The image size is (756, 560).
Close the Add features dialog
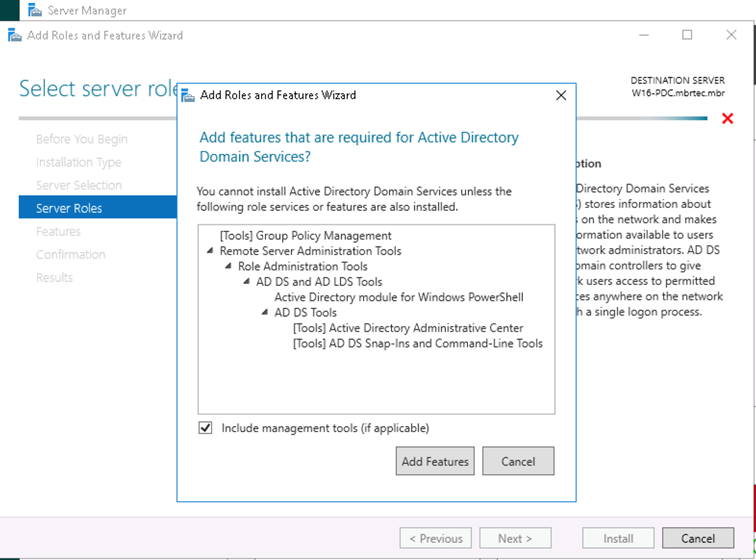[561, 96]
